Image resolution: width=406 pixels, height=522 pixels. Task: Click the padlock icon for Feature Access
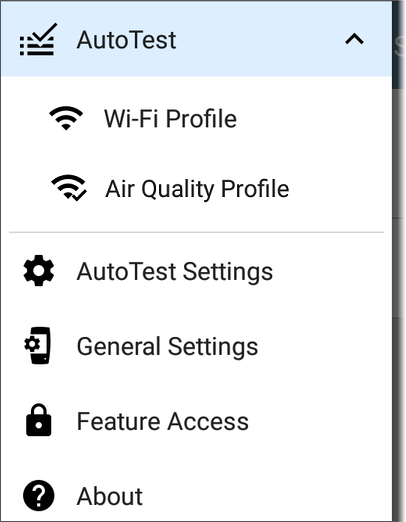click(39, 420)
